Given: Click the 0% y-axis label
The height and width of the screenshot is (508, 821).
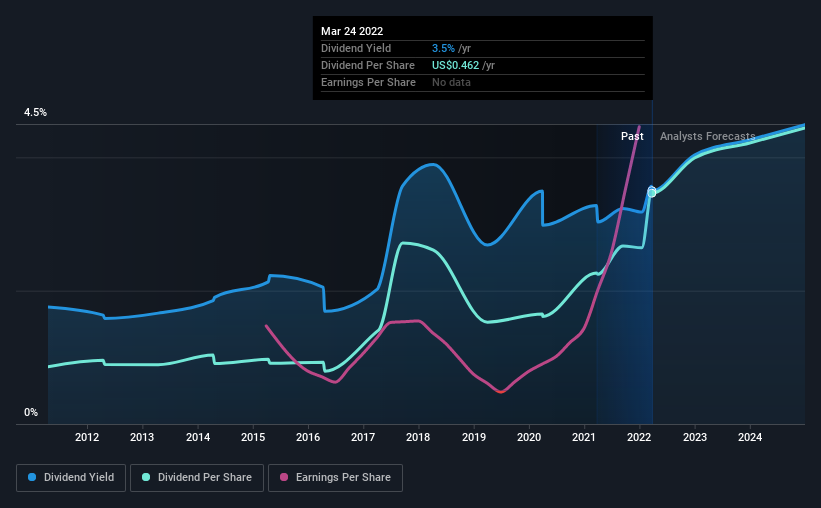Looking at the screenshot, I should (31, 413).
